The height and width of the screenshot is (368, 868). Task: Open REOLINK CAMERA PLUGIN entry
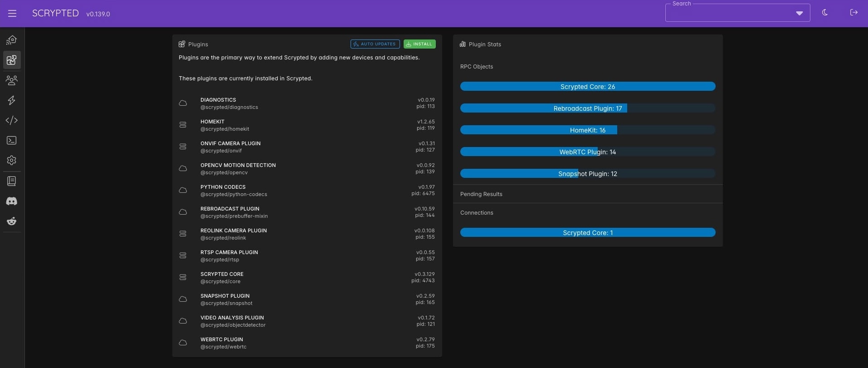pyautogui.click(x=307, y=234)
